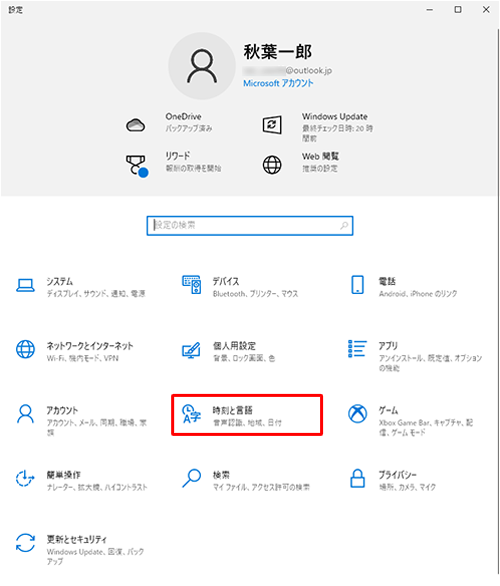Open the 更新とセキュリティ category label
The height and width of the screenshot is (586, 500).
[77, 539]
